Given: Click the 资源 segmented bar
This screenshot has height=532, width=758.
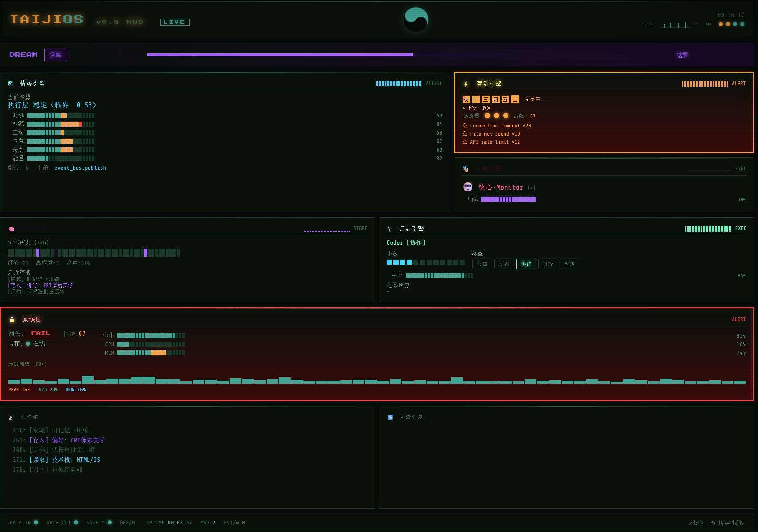Looking at the screenshot, I should pyautogui.click(x=61, y=124).
